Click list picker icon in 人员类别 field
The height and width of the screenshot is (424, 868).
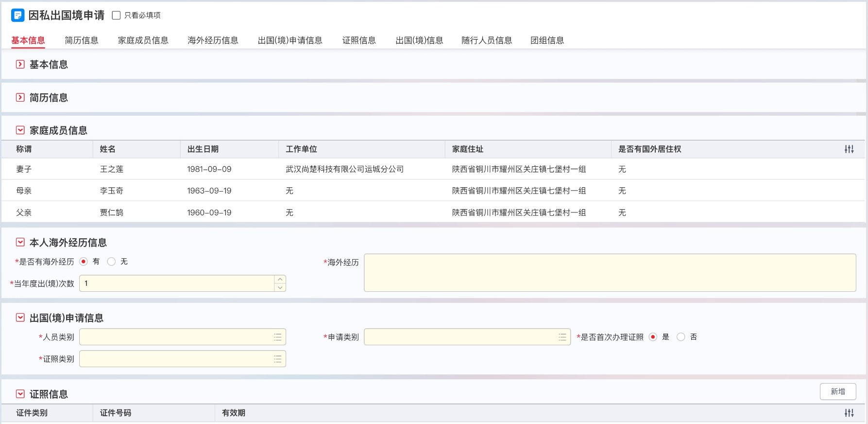point(278,337)
